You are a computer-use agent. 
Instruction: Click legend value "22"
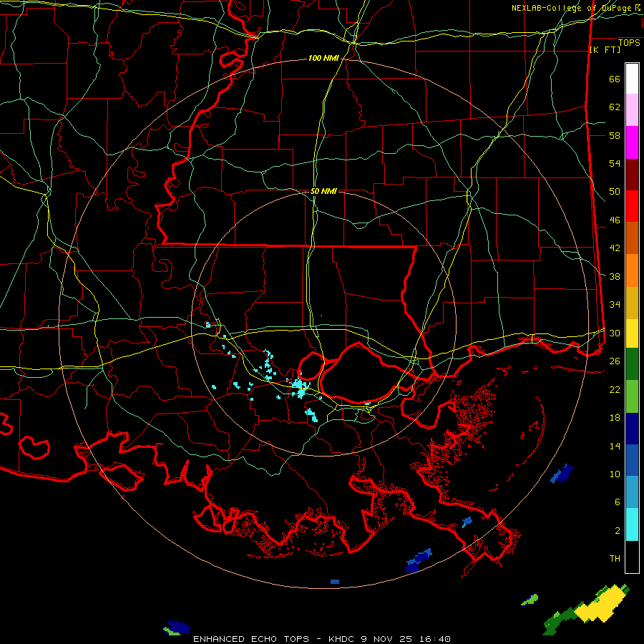(x=615, y=389)
